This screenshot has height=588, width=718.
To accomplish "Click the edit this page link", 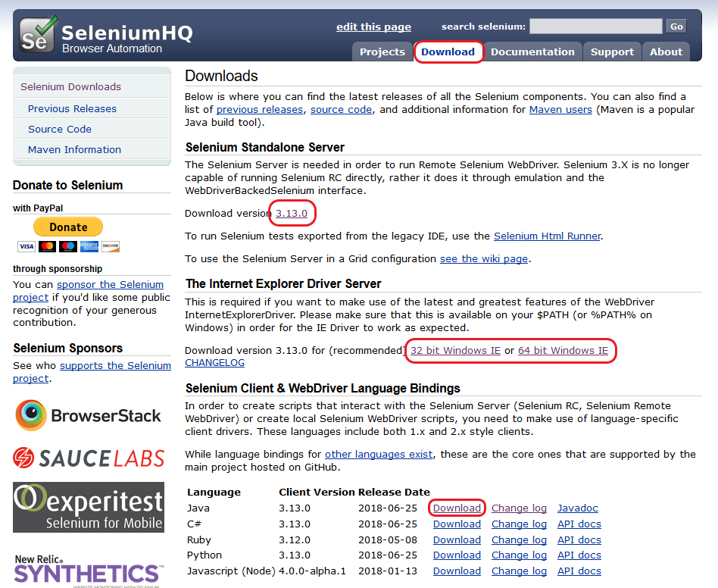I will click(x=373, y=27).
